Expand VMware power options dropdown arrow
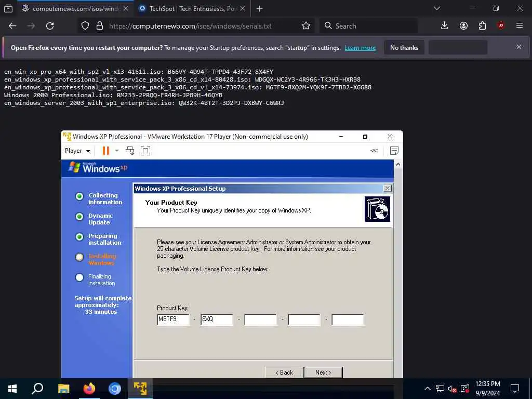 click(117, 151)
